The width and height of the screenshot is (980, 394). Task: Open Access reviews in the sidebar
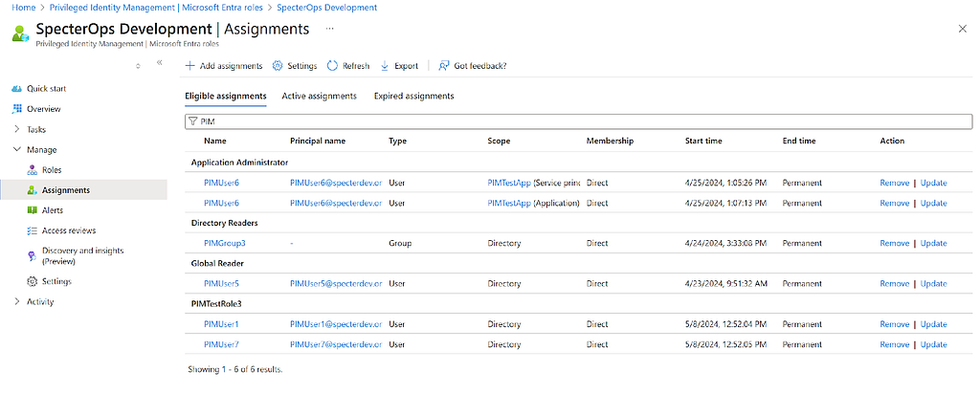point(69,230)
